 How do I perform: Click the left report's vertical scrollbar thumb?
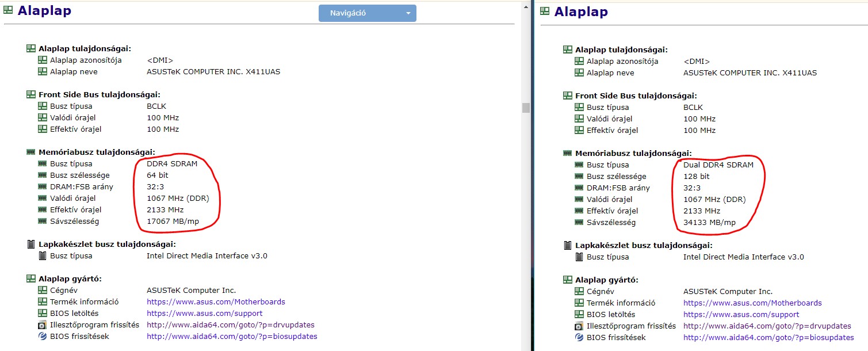coord(525,108)
